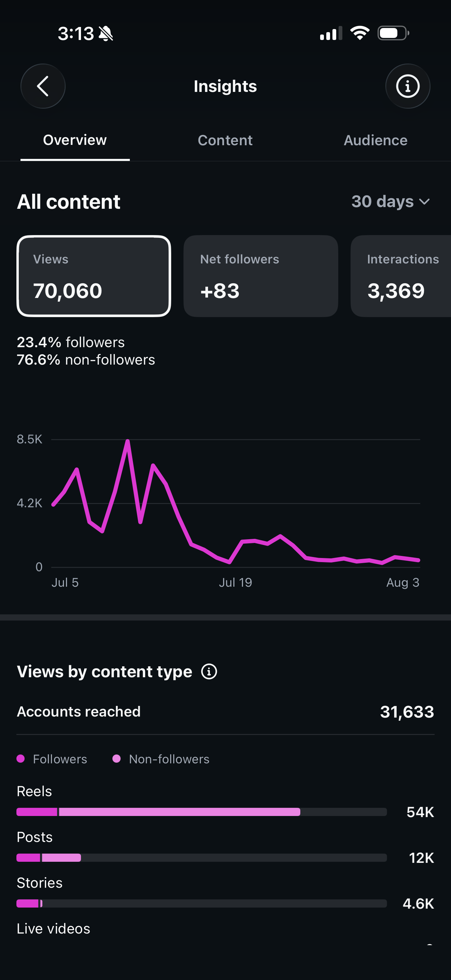Select the Views metric card
Image resolution: width=451 pixels, height=980 pixels.
point(94,276)
